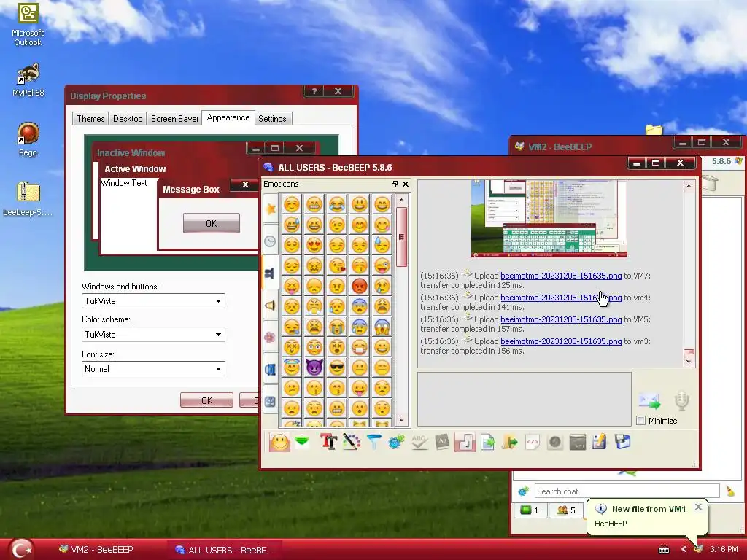This screenshot has width=747, height=560.
Task: Click OK in Display Properties
Action: [206, 400]
